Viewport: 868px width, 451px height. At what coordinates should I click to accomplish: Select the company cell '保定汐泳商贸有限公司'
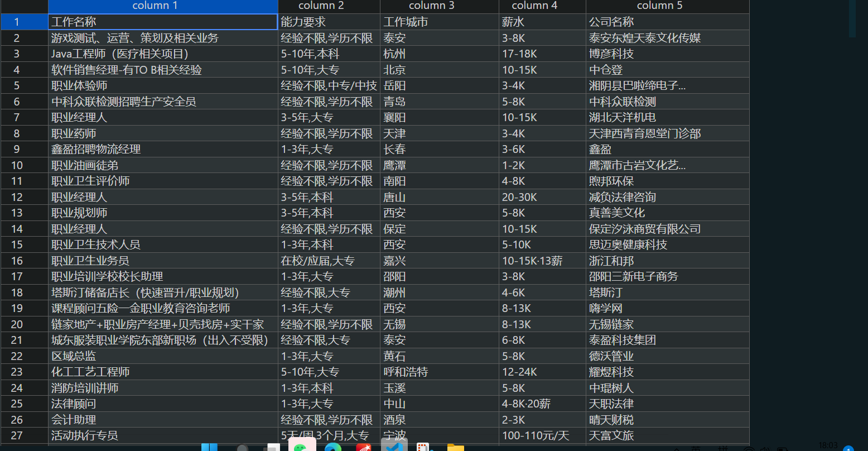(667, 229)
